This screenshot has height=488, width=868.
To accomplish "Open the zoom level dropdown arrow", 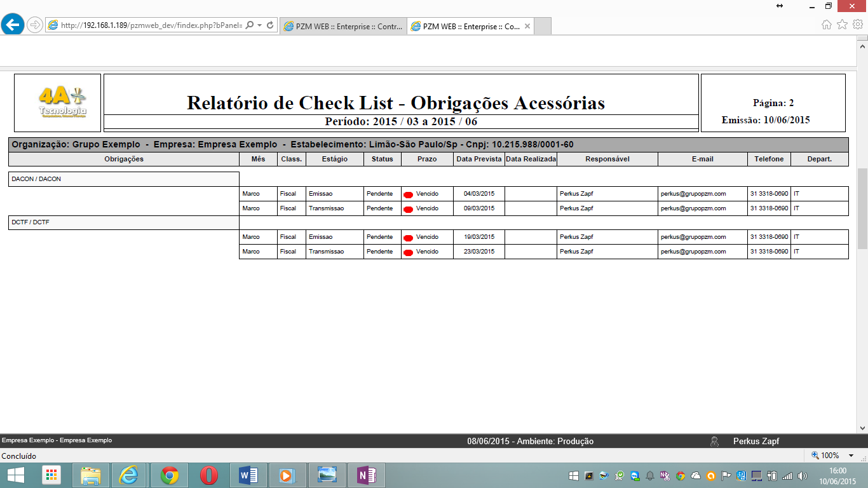I will (x=851, y=456).
